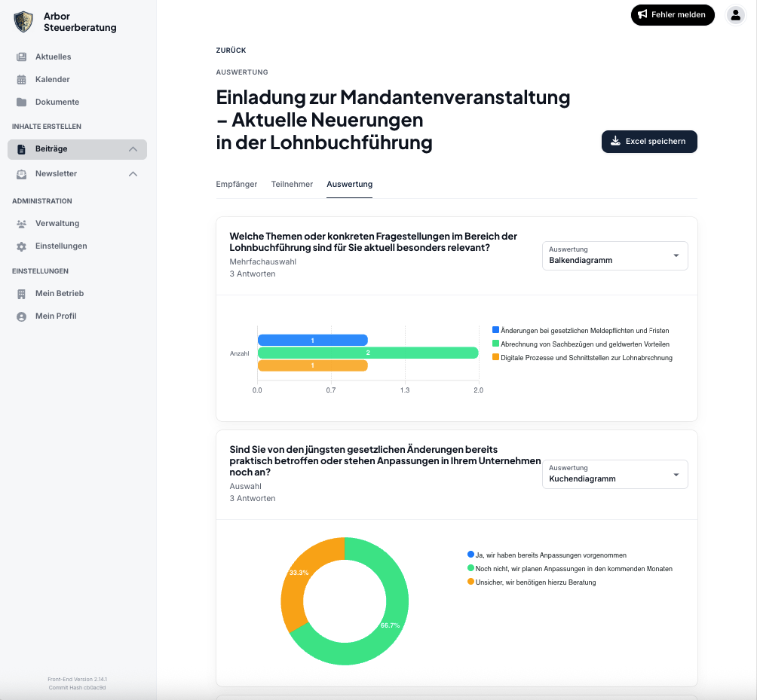Open the Aktuelles news section icon
The width and height of the screenshot is (757, 700).
pos(22,57)
